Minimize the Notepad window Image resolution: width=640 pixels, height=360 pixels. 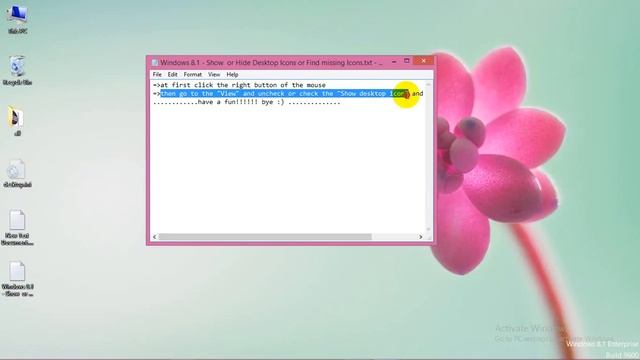pyautogui.click(x=394, y=62)
